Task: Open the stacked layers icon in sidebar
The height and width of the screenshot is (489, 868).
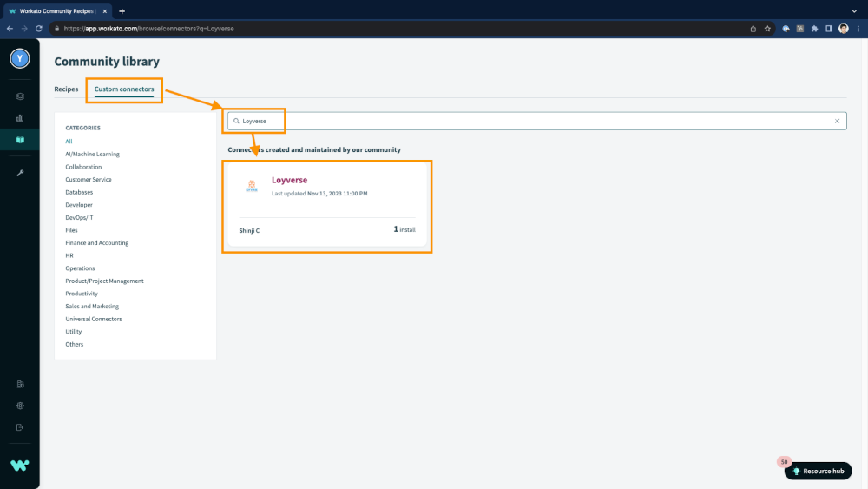Action: click(x=20, y=96)
